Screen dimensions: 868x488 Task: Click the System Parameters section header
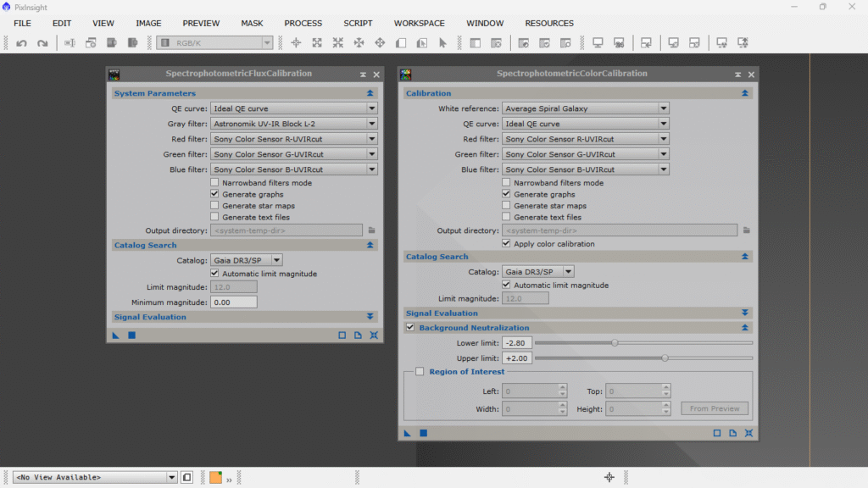coord(245,93)
